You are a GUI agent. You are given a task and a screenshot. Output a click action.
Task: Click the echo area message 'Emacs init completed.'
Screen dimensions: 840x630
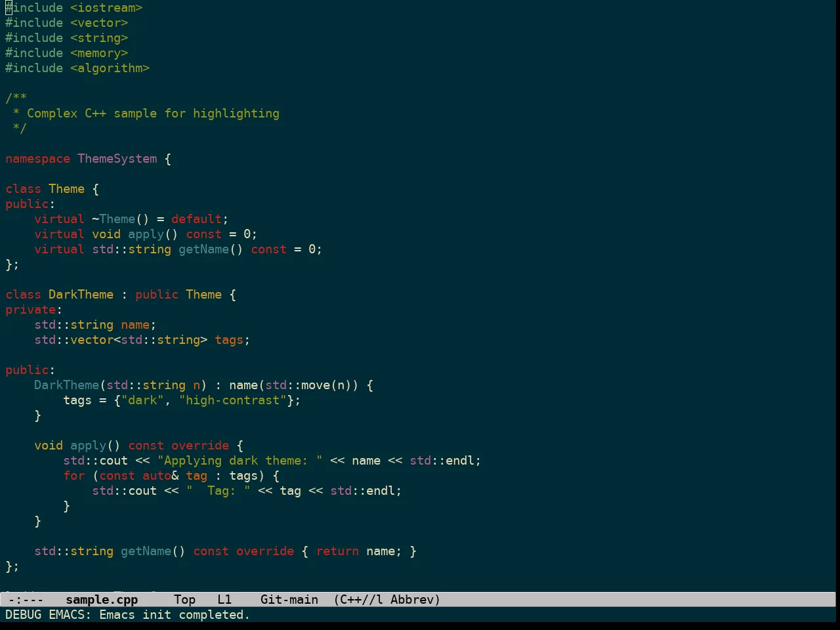(x=175, y=614)
